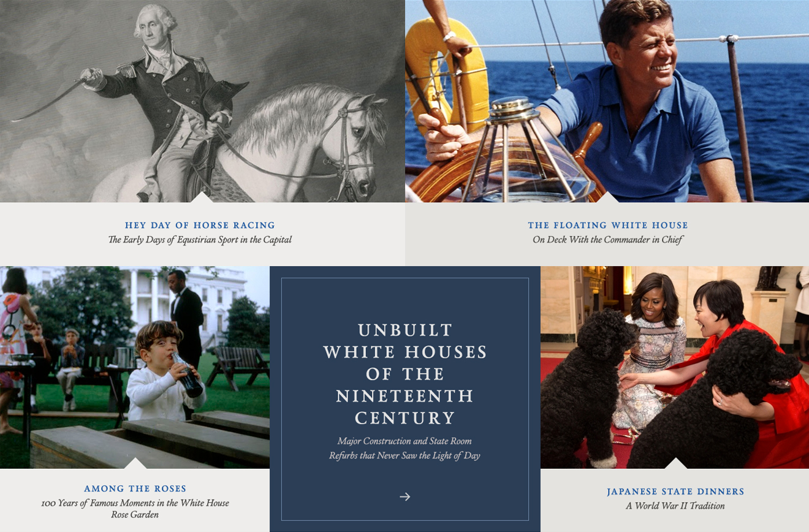This screenshot has width=809, height=532.
Task: Open the sailing photo at the ship's wheel
Action: point(607,101)
